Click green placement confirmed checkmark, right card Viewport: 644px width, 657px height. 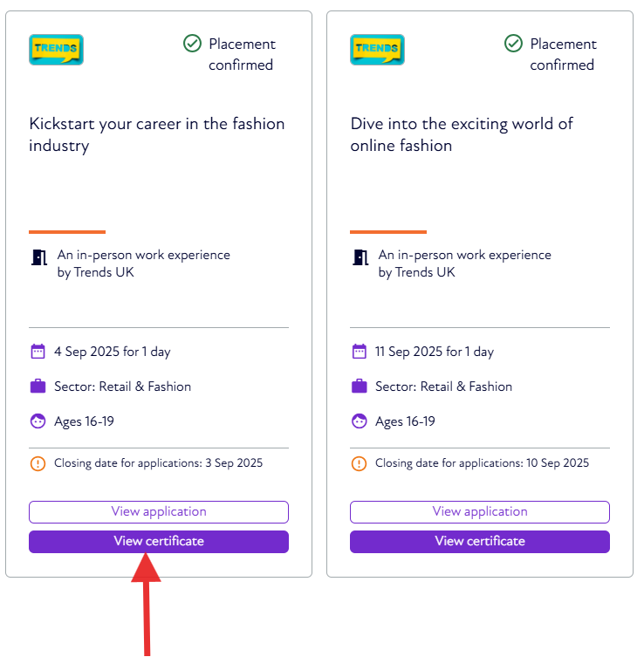(514, 44)
